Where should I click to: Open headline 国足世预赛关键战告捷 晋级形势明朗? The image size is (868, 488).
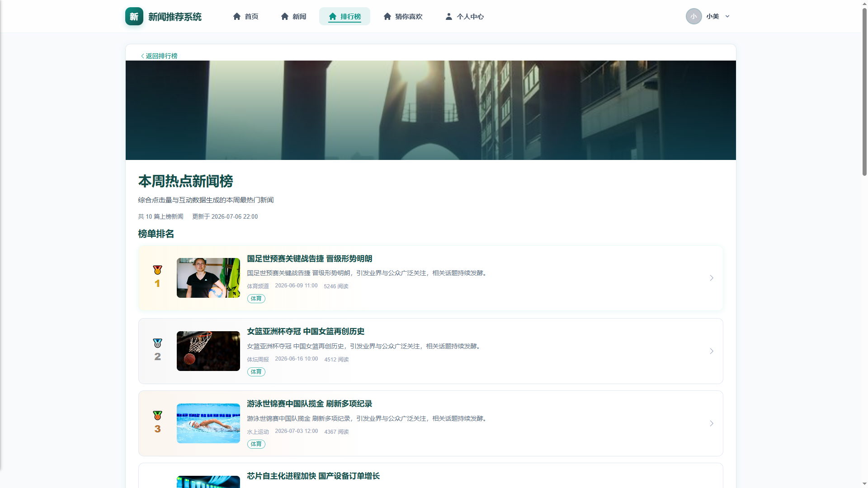(x=309, y=258)
